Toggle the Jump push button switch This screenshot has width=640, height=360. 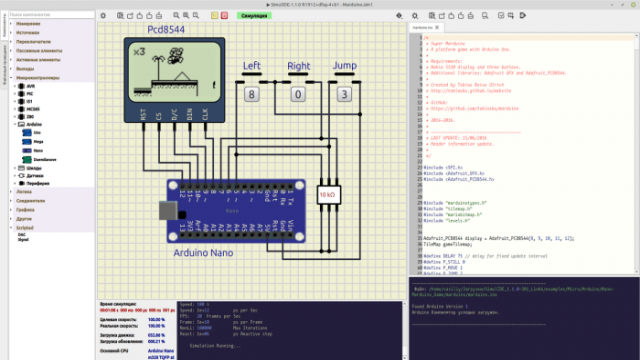(x=344, y=95)
